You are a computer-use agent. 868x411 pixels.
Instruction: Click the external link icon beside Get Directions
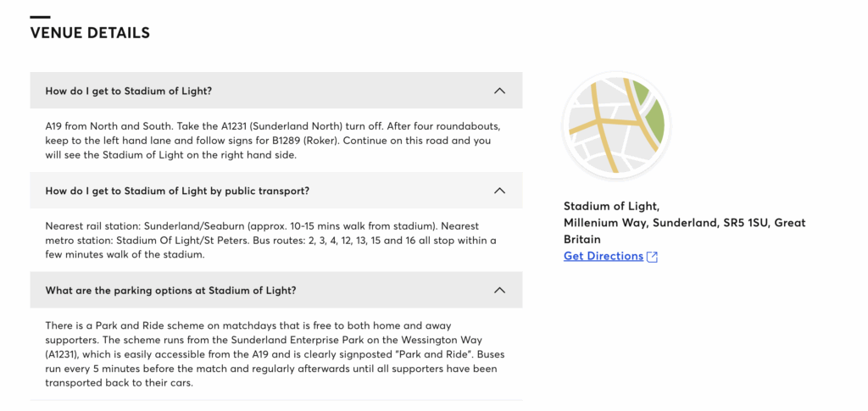[652, 257]
